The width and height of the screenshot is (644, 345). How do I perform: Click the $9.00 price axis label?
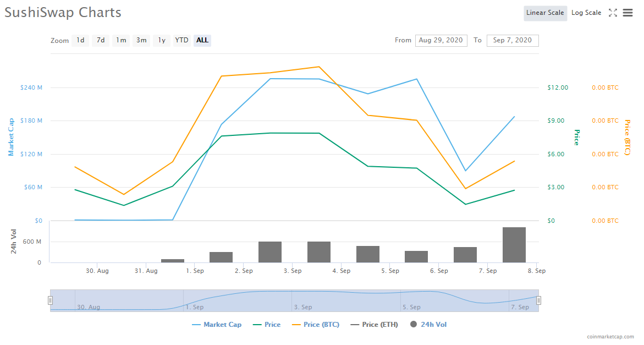click(x=556, y=121)
